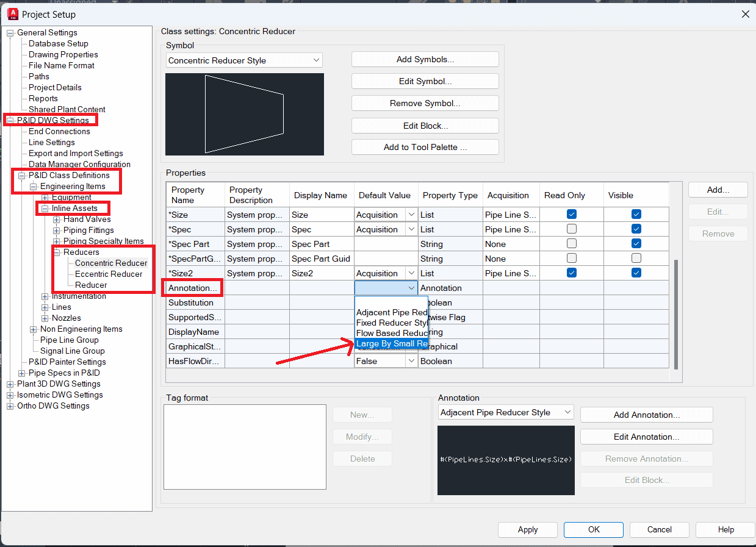This screenshot has width=756, height=547.
Task: Toggle Read Only checkbox for the Size row
Action: point(572,214)
